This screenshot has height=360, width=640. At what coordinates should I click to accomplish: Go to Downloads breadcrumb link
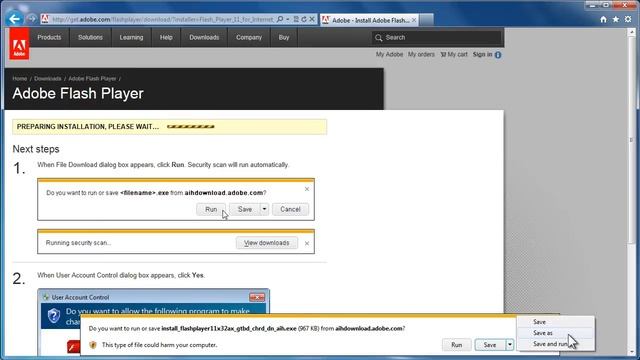pyautogui.click(x=47, y=78)
